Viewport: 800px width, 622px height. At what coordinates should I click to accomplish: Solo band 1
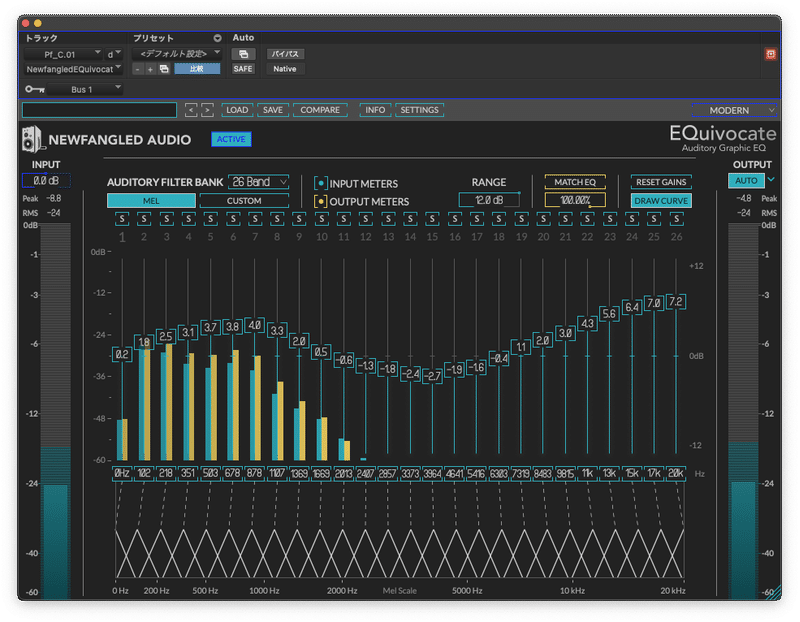click(x=122, y=219)
